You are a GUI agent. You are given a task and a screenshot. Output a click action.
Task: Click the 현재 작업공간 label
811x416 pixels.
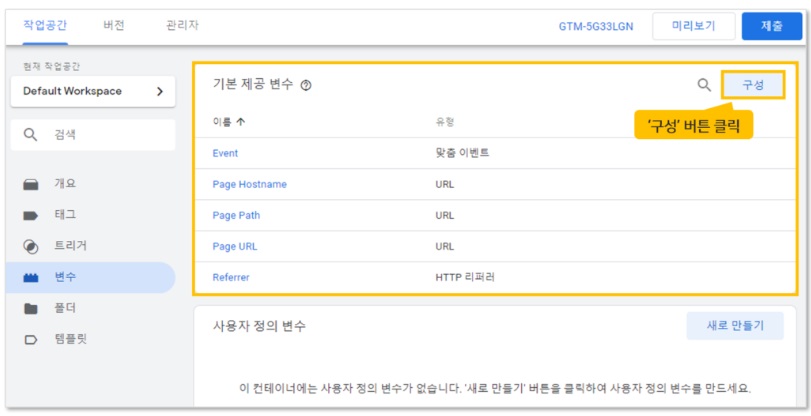(51, 67)
